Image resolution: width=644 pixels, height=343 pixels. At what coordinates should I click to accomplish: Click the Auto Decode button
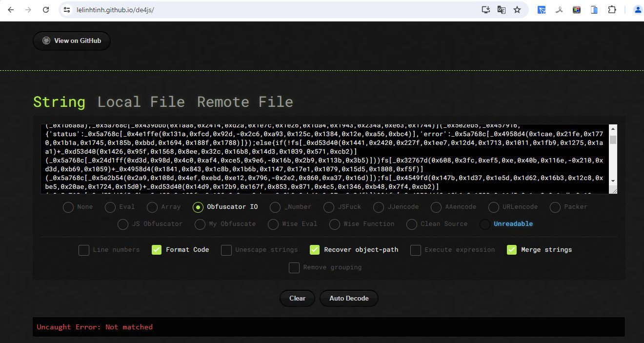[x=349, y=298]
